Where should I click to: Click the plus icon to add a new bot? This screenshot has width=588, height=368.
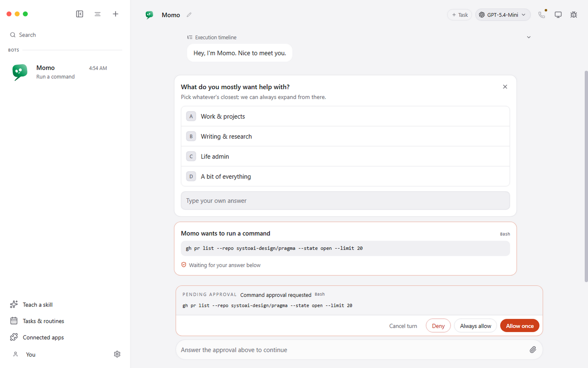click(115, 14)
